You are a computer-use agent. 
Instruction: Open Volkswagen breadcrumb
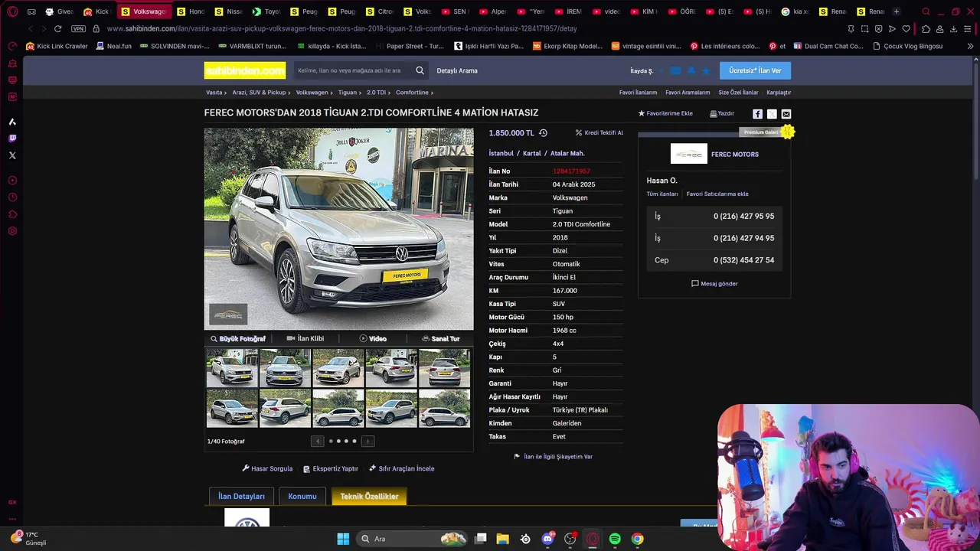[312, 93]
